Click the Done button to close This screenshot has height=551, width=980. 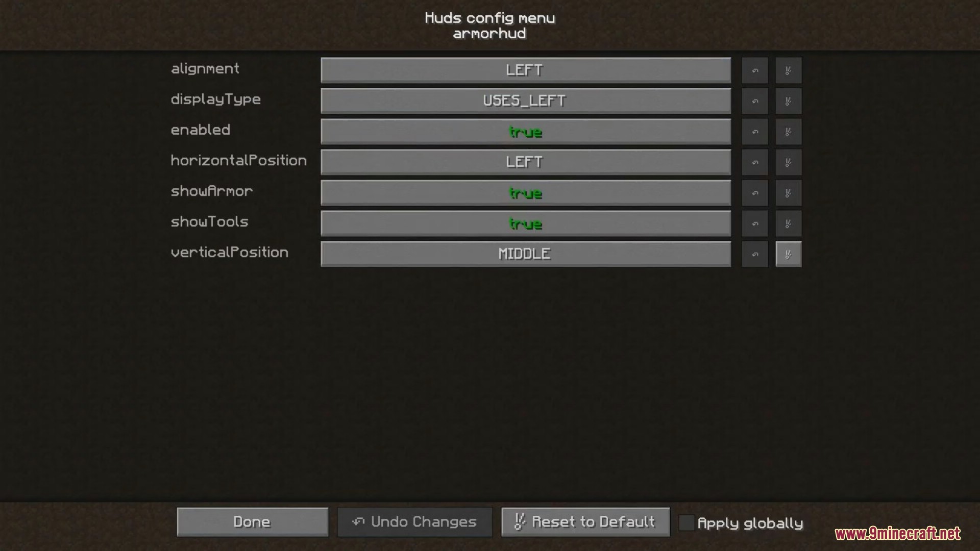(x=252, y=521)
